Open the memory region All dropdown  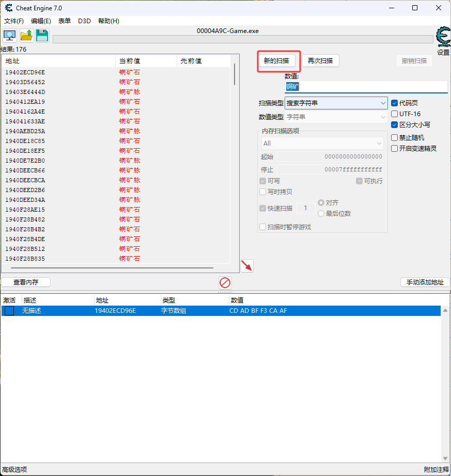coord(322,144)
